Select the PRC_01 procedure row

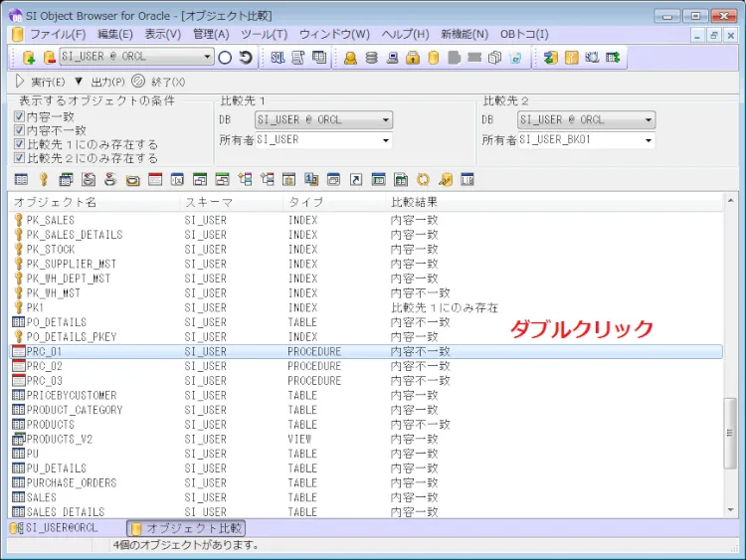(x=366, y=351)
